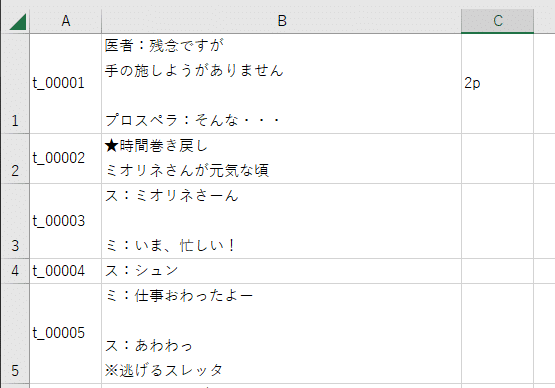Select row 1 header
The height and width of the screenshot is (388, 555).
15,84
